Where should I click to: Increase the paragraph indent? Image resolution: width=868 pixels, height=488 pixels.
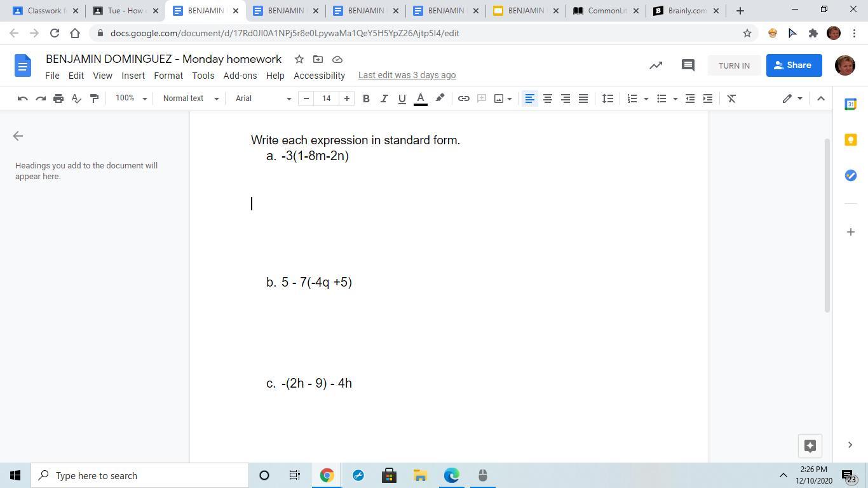pyautogui.click(x=707, y=98)
